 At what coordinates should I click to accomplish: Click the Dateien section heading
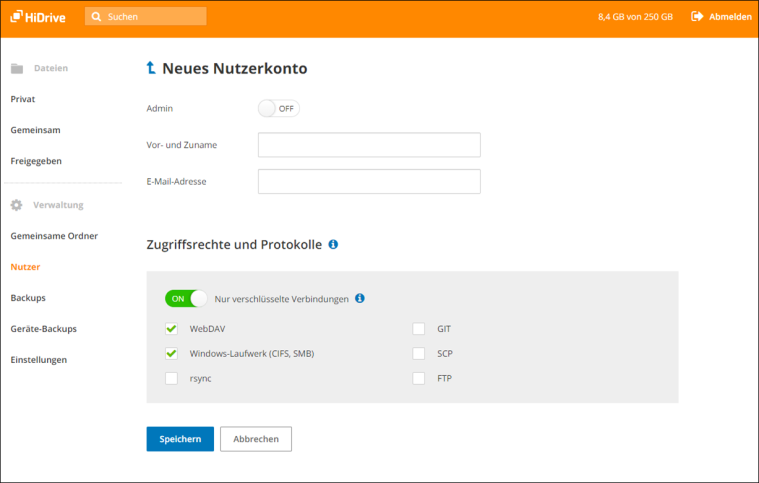pyautogui.click(x=51, y=68)
